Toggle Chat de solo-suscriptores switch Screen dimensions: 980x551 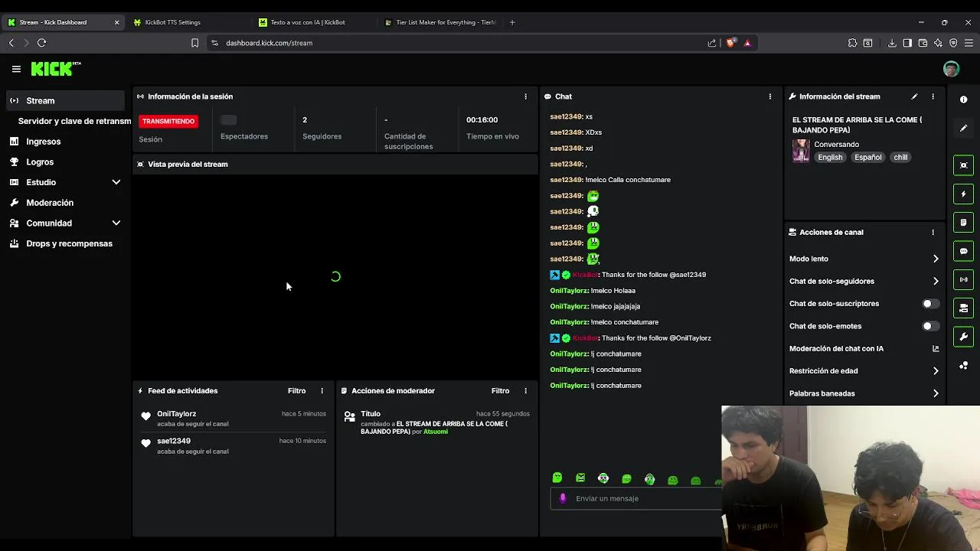(929, 304)
